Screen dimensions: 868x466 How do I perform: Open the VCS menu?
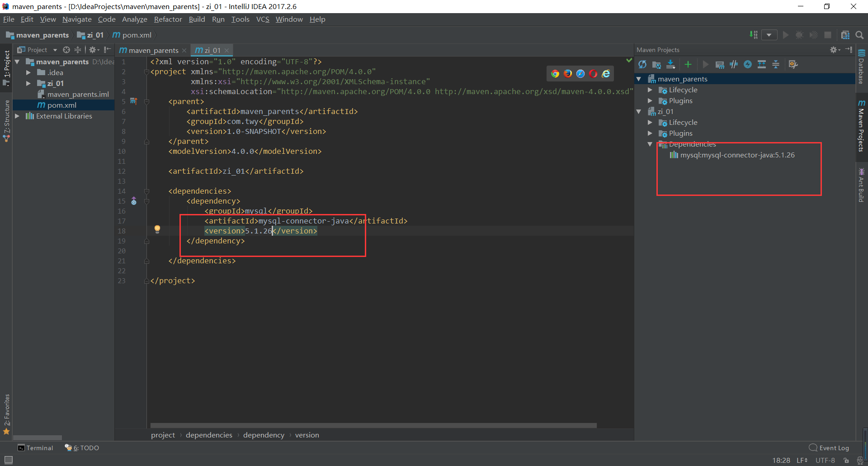point(263,19)
